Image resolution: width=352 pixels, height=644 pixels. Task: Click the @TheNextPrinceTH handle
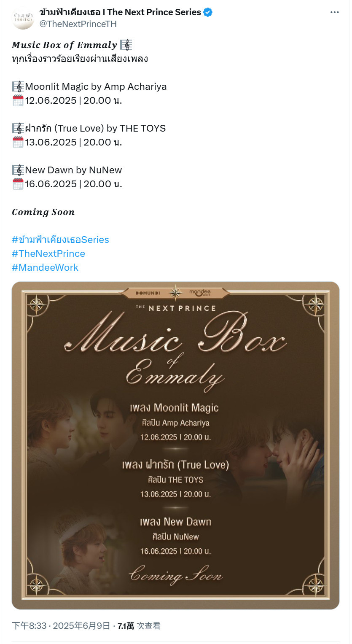point(78,24)
